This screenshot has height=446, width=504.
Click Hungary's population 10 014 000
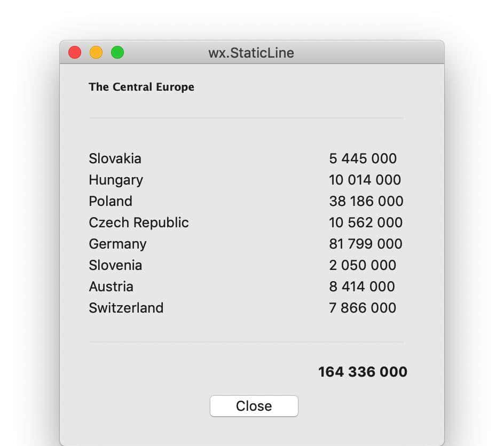coord(365,180)
